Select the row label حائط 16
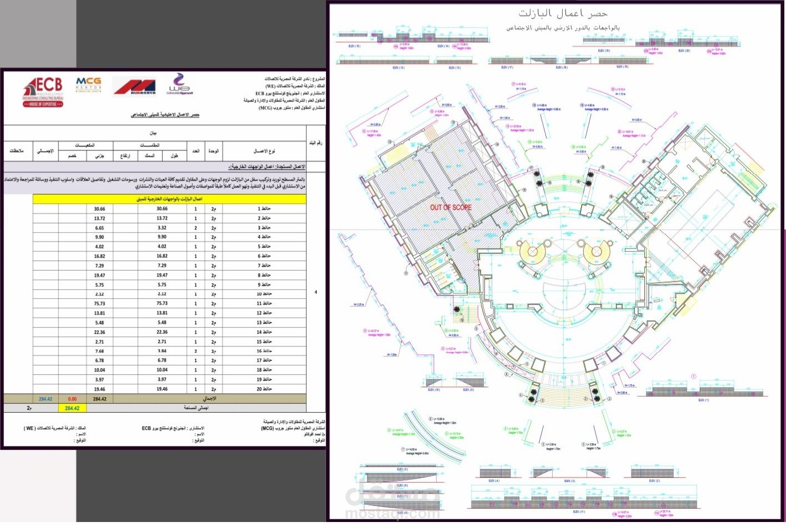The height and width of the screenshot is (532, 786). coord(264,351)
